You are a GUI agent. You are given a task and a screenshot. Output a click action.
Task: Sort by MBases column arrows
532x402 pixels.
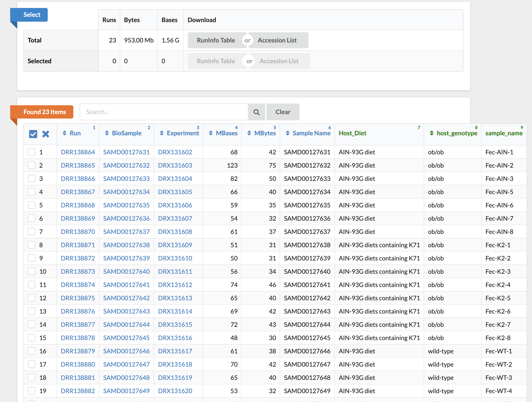coord(211,133)
